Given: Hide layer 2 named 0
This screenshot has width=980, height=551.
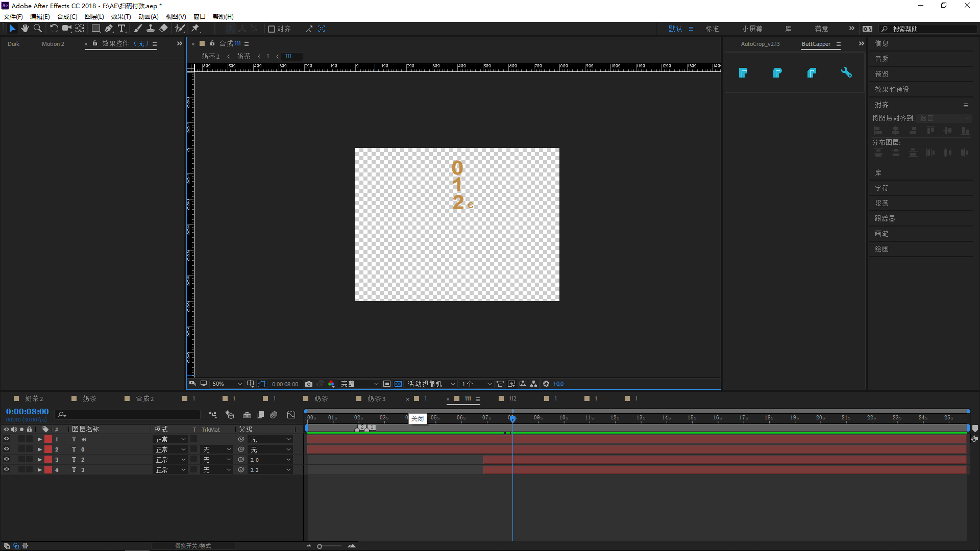Looking at the screenshot, I should 7,449.
